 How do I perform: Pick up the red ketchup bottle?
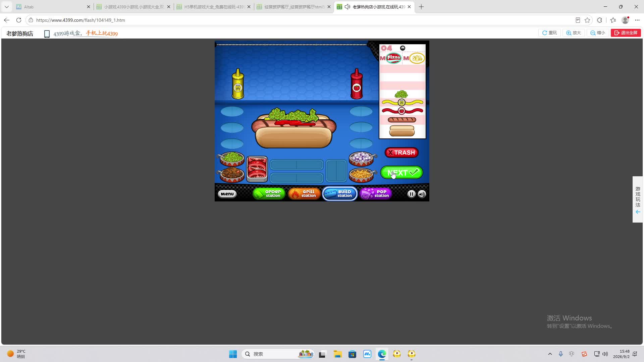tap(357, 84)
